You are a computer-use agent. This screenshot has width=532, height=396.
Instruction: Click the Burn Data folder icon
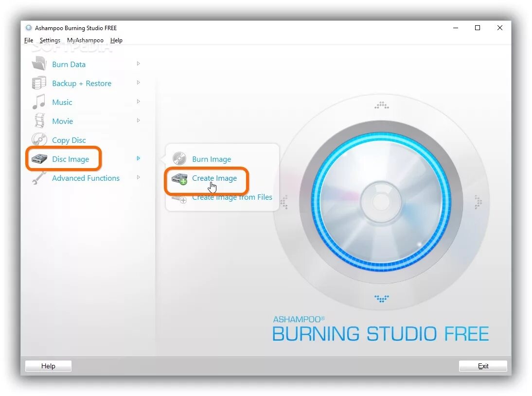[39, 63]
